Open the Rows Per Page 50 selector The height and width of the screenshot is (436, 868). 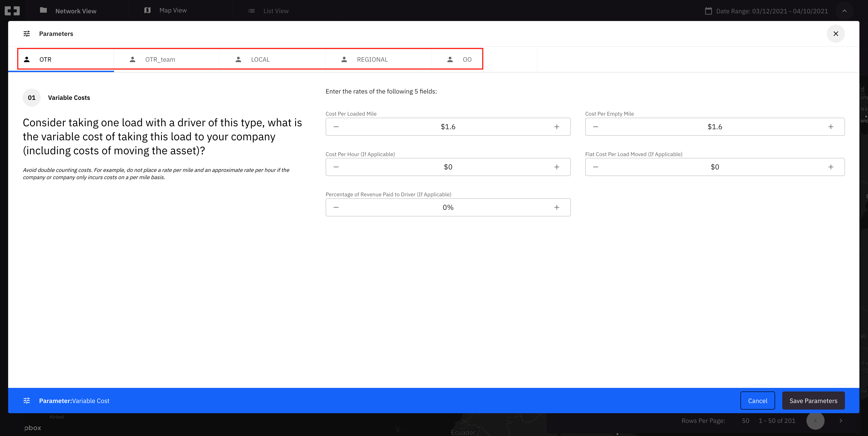click(x=745, y=420)
